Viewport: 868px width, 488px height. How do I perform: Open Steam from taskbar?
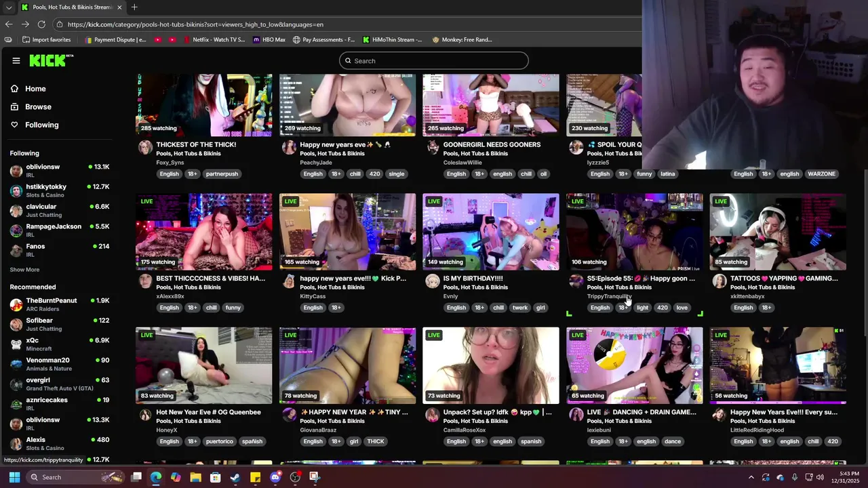pos(235,477)
